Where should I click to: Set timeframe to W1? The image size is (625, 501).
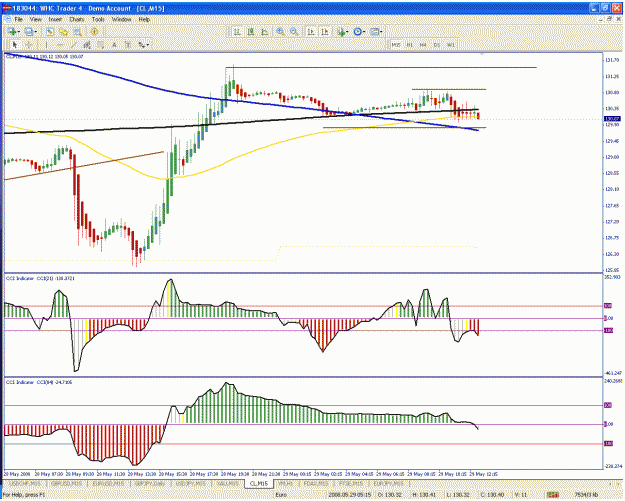click(450, 45)
